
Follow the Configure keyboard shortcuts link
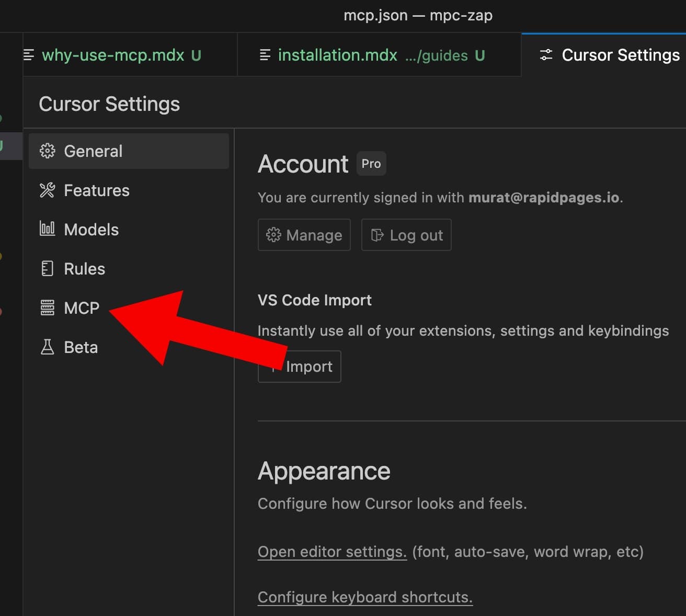click(x=365, y=597)
